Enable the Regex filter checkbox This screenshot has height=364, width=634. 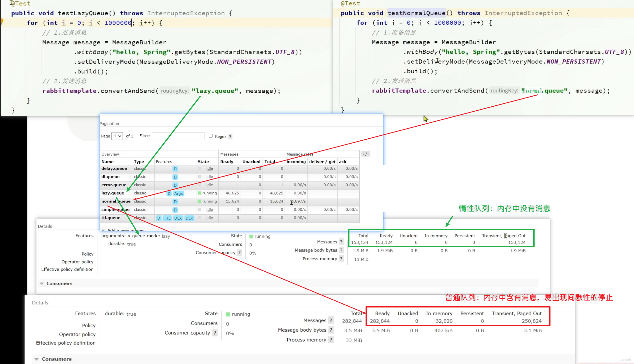point(211,136)
